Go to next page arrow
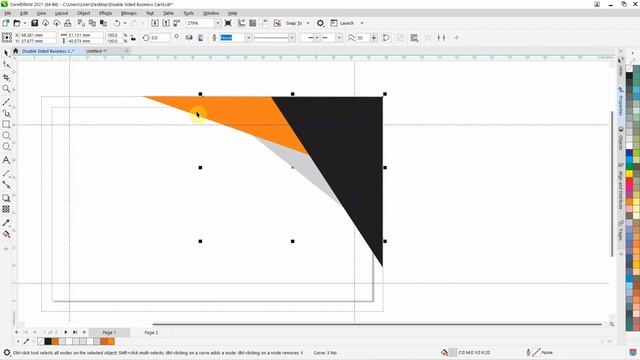640x360 pixels. point(66,332)
